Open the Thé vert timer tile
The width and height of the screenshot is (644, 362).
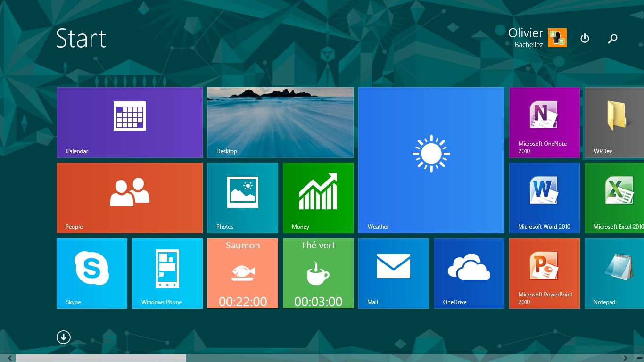click(x=318, y=273)
